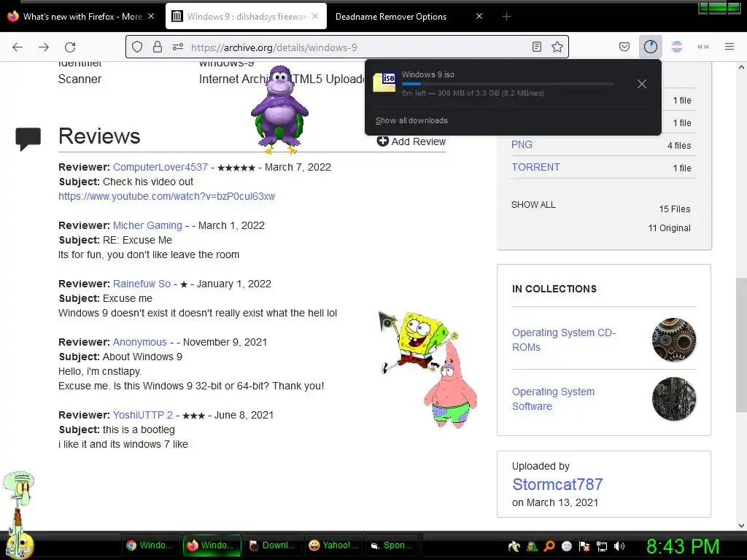Click scrollbar up arrow
The height and width of the screenshot is (560, 747).
(x=741, y=67)
